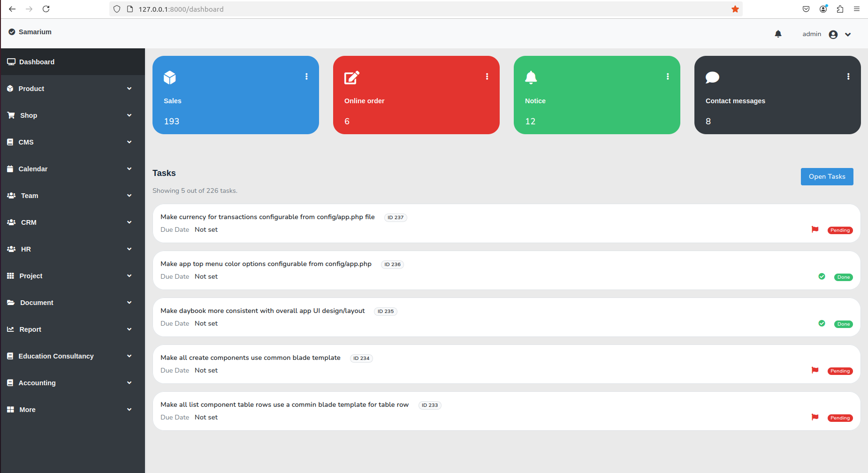The height and width of the screenshot is (473, 868).
Task: Click the Contact messages speech bubble icon
Action: click(712, 77)
